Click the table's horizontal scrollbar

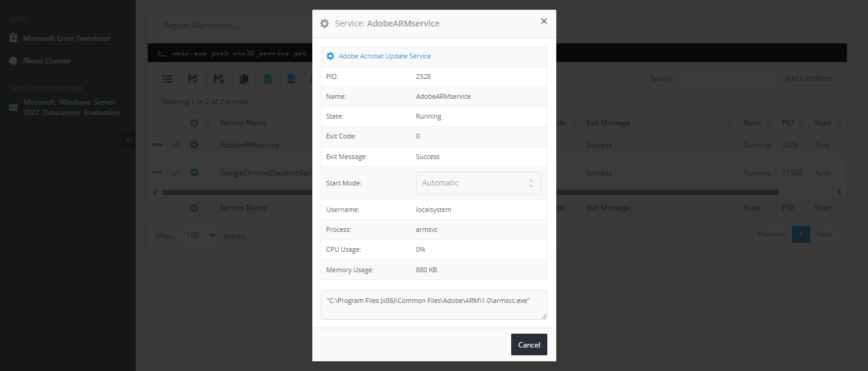pyautogui.click(x=470, y=192)
